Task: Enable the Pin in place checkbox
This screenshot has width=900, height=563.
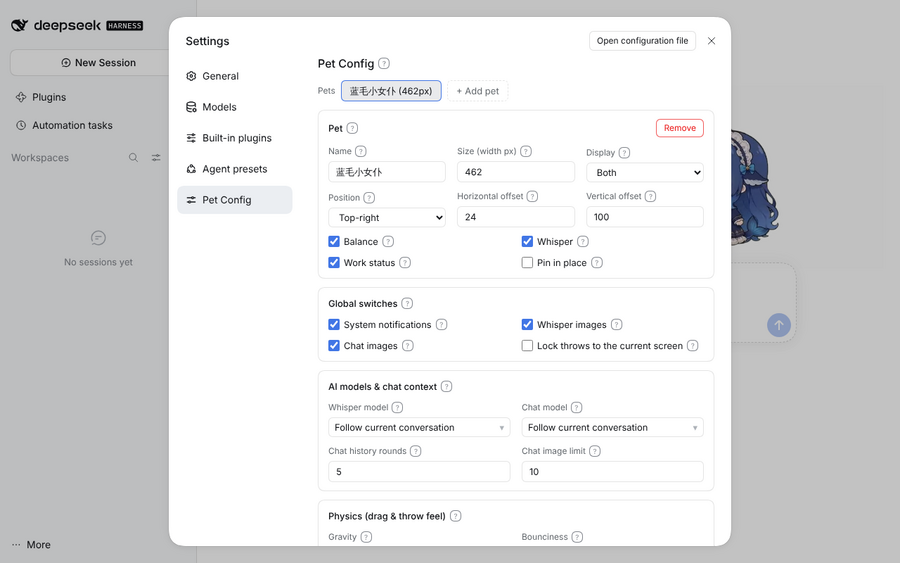Action: point(527,263)
